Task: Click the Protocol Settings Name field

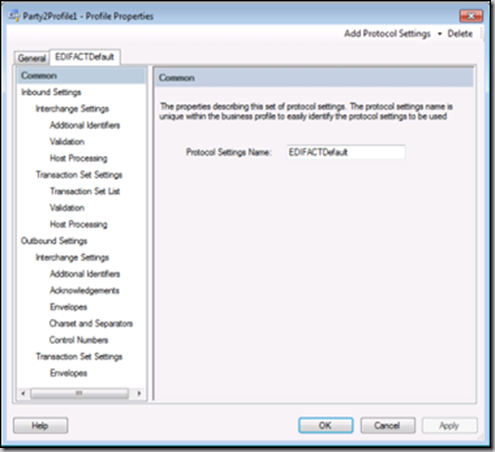Action: pos(346,152)
